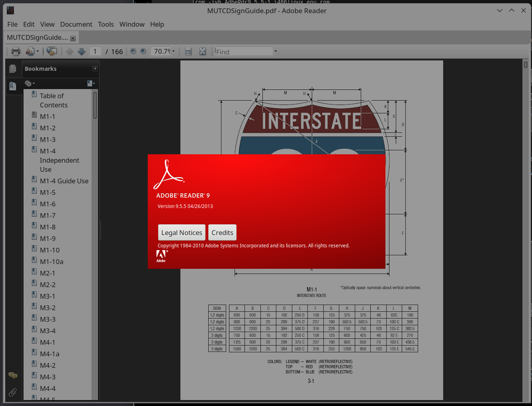Go to previous page arrow

tap(70, 52)
